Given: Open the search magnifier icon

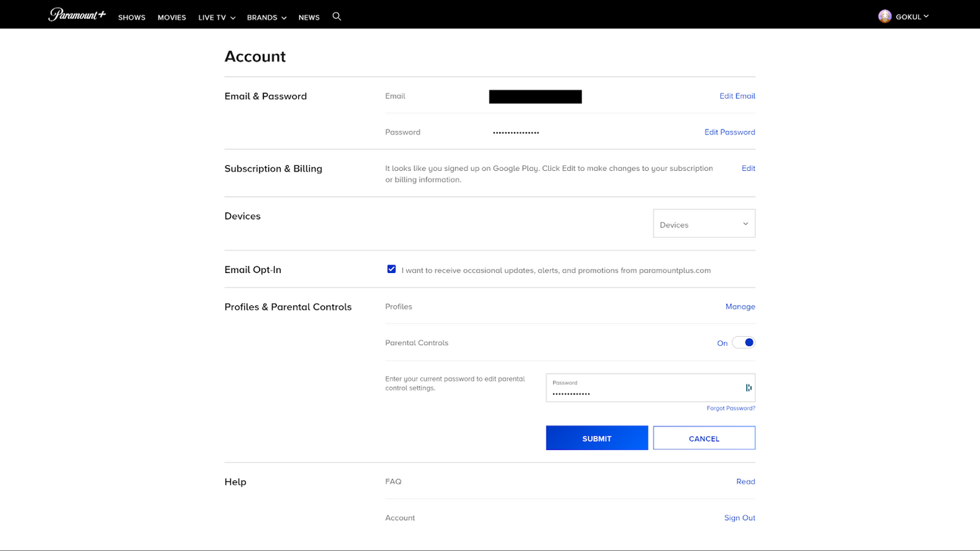Looking at the screenshot, I should click(x=337, y=16).
